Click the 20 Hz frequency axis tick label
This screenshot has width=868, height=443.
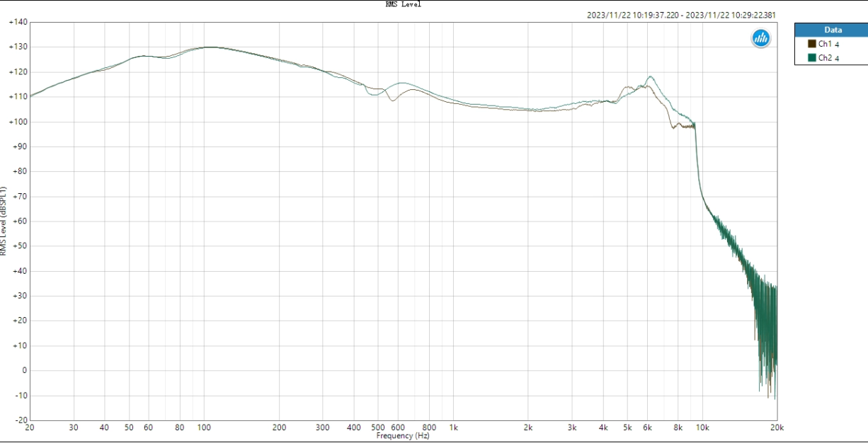tap(29, 427)
